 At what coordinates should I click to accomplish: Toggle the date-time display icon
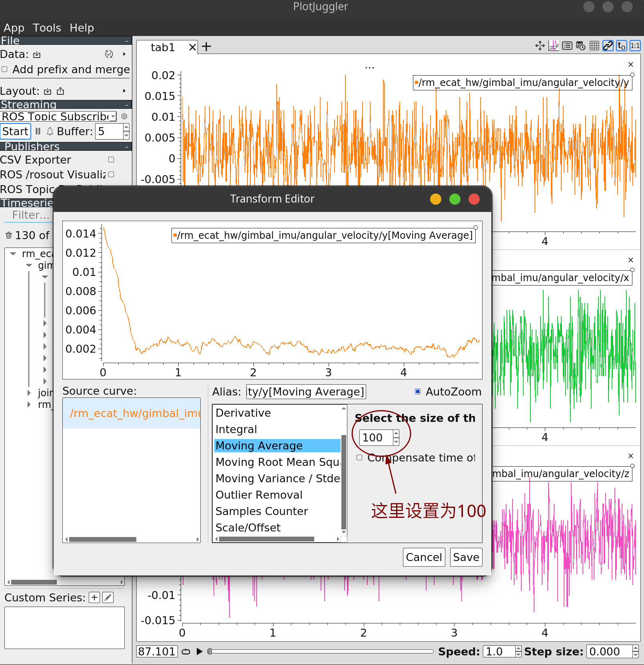[x=581, y=46]
